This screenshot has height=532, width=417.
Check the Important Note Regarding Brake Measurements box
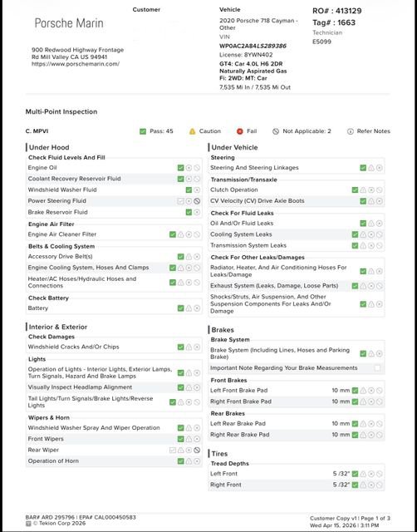pyautogui.click(x=377, y=368)
